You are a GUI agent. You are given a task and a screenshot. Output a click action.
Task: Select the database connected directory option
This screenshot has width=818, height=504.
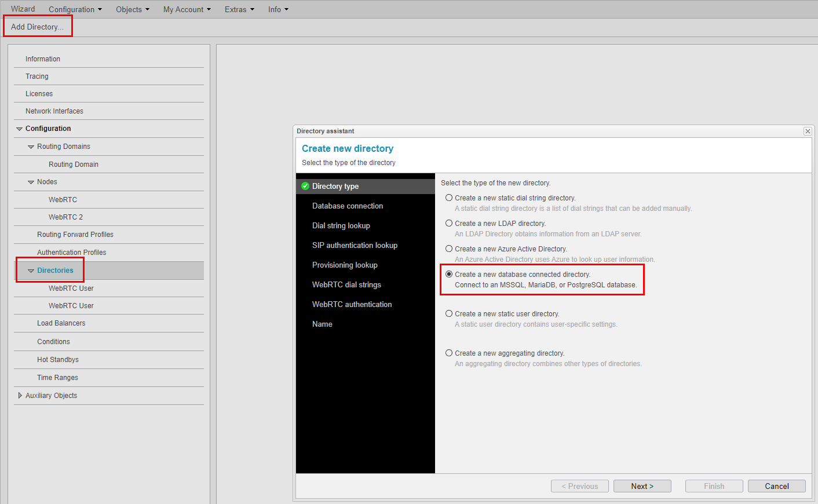[x=449, y=274]
